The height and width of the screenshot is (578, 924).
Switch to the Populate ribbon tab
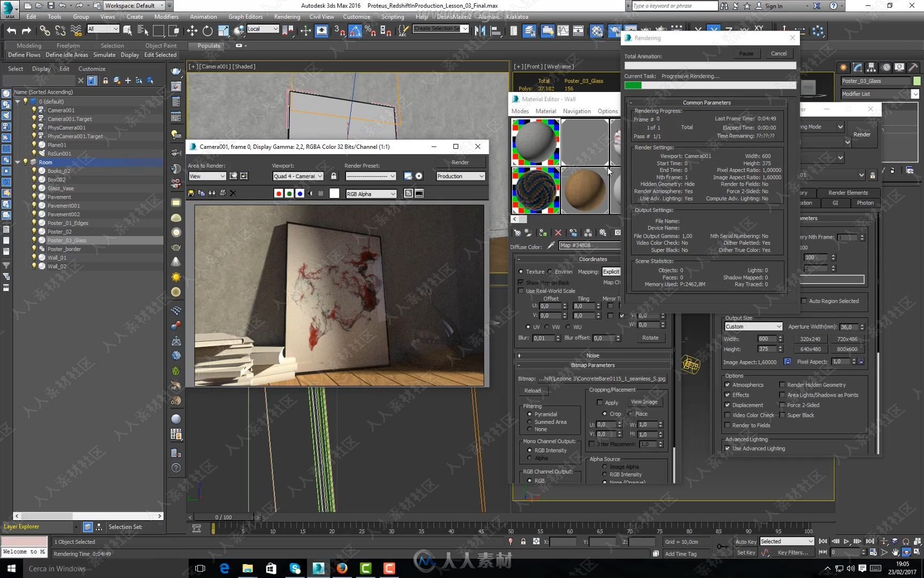click(x=209, y=45)
